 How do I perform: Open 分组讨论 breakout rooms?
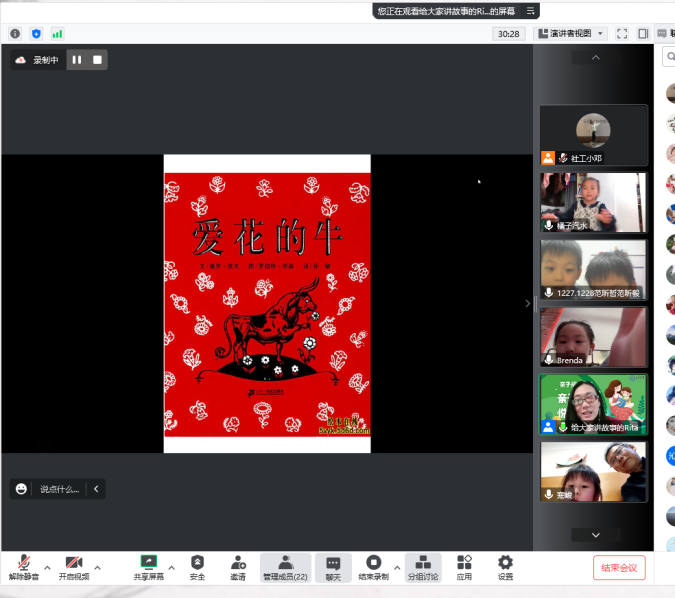[x=423, y=568]
